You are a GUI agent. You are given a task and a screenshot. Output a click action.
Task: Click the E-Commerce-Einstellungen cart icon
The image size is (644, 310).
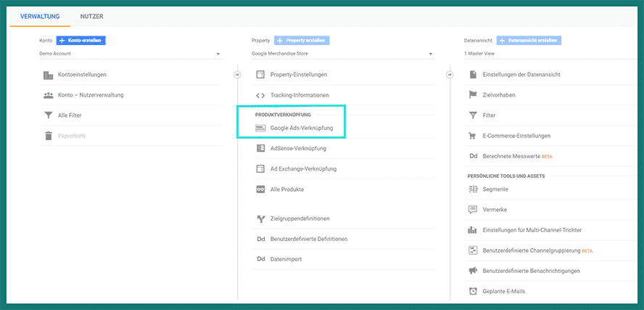pyautogui.click(x=473, y=136)
